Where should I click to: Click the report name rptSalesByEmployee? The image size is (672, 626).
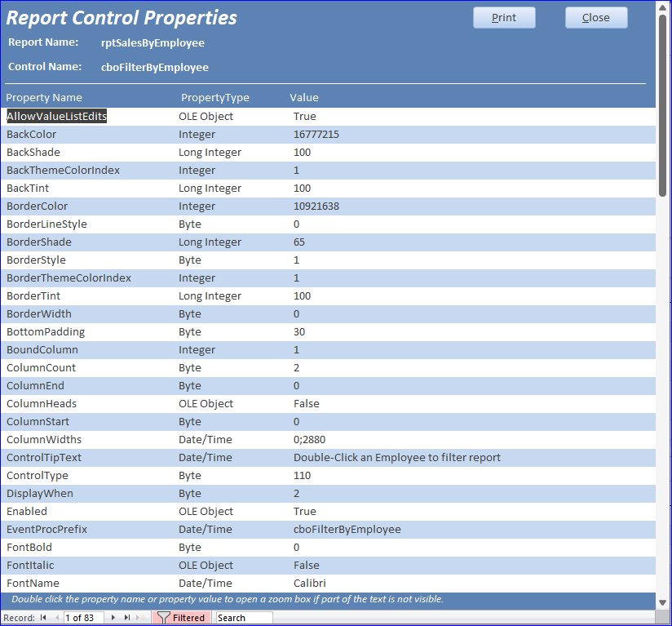[x=153, y=43]
